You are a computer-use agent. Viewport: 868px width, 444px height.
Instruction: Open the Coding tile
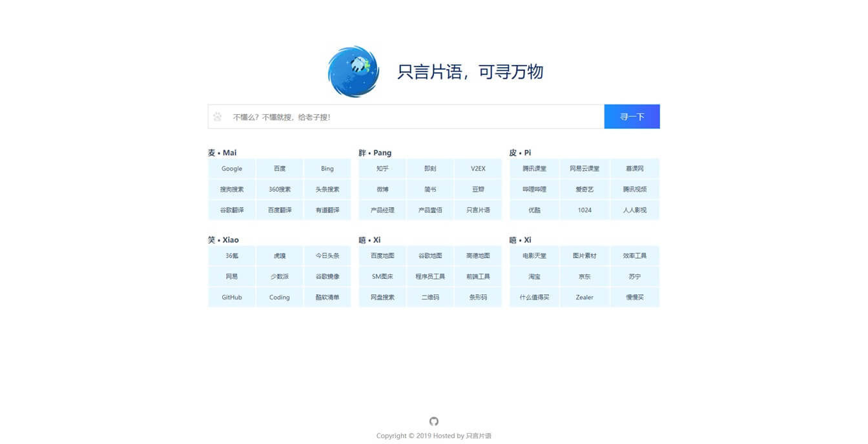click(x=280, y=297)
